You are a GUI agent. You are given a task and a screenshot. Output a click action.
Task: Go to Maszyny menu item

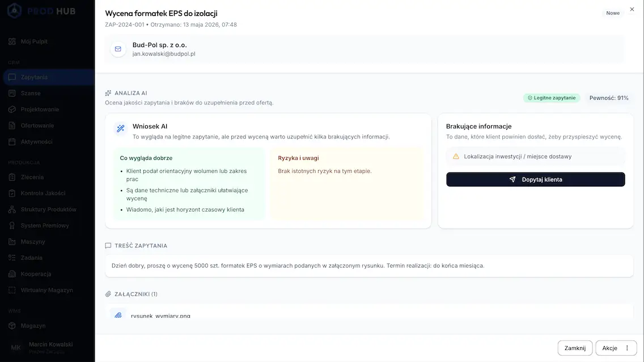(x=33, y=242)
